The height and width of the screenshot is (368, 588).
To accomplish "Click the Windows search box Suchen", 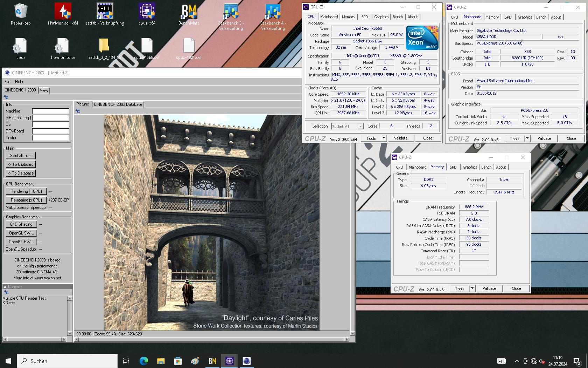I will pyautogui.click(x=67, y=361).
